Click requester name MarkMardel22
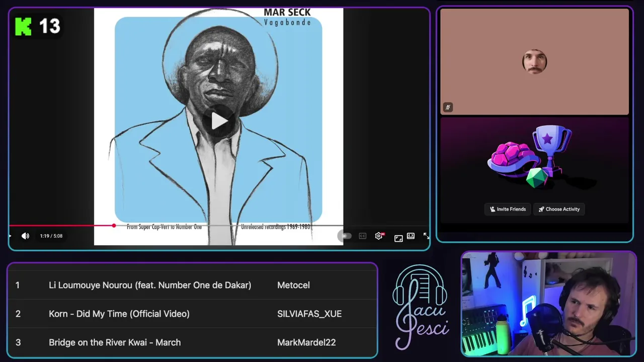The image size is (644, 362). pyautogui.click(x=306, y=342)
